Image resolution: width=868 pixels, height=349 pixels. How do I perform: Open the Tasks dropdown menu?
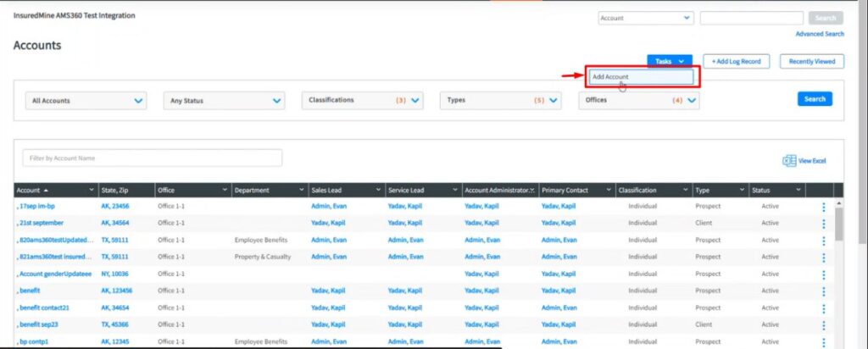669,61
